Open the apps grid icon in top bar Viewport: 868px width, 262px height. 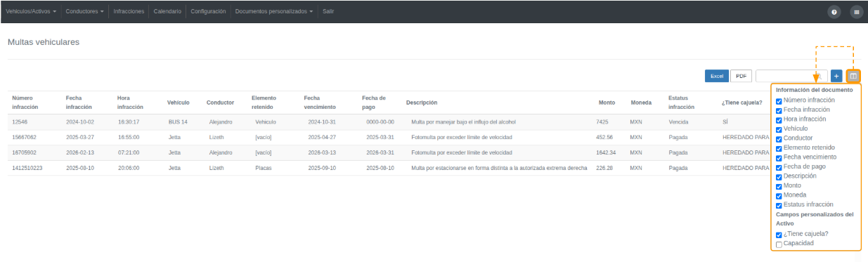(857, 12)
